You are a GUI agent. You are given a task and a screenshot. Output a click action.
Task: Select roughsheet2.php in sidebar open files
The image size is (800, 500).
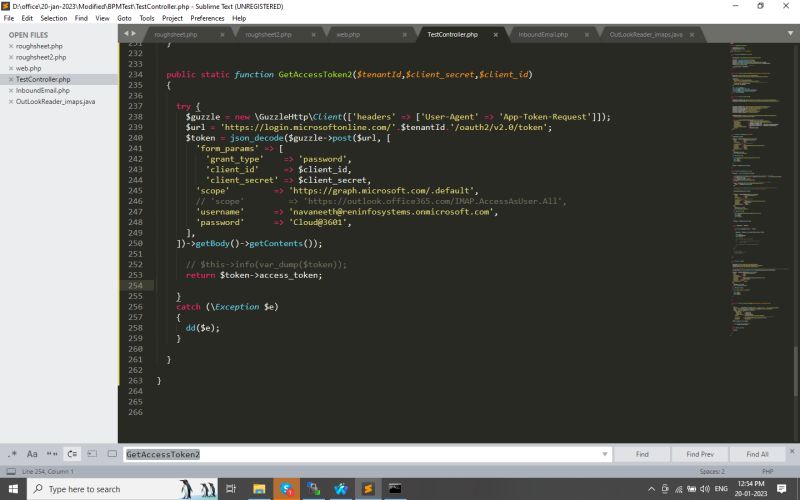41,57
